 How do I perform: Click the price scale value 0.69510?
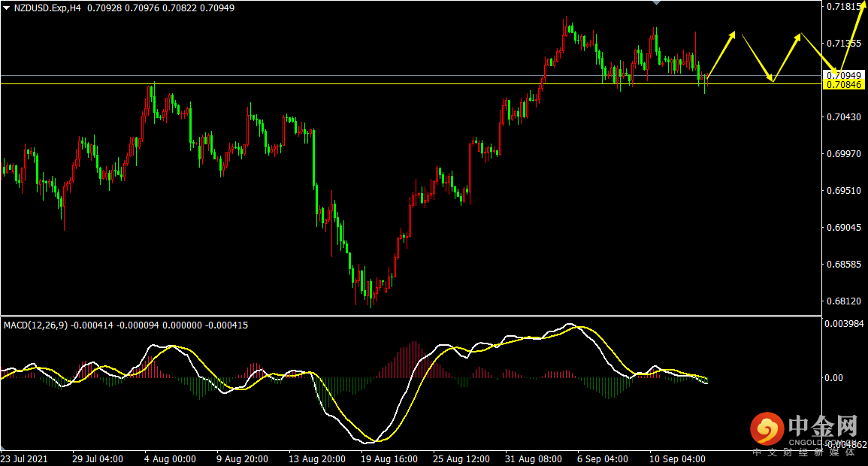(844, 190)
